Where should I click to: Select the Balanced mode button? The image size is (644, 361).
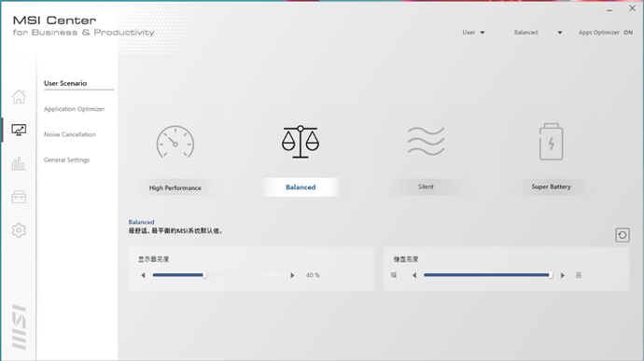[x=301, y=187]
